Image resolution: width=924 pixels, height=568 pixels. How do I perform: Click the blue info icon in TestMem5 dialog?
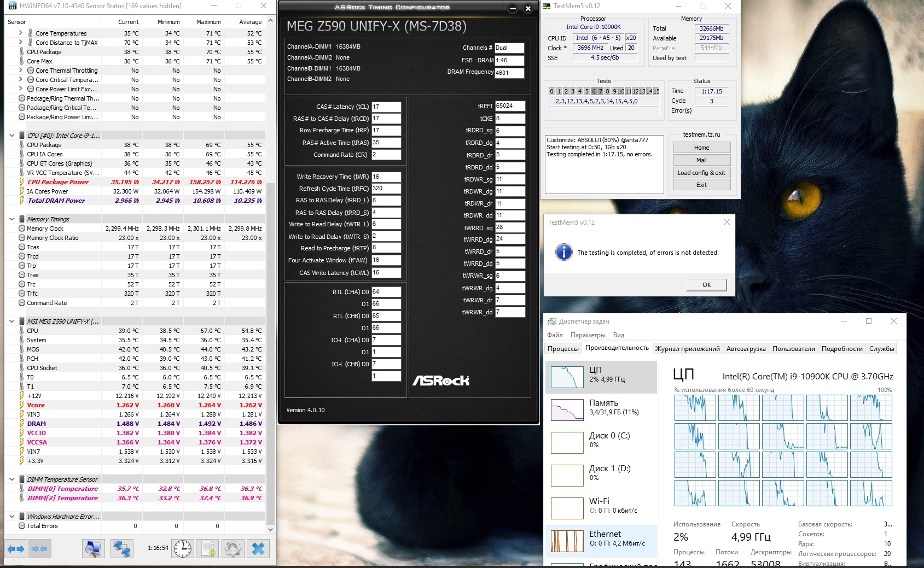[x=563, y=252]
